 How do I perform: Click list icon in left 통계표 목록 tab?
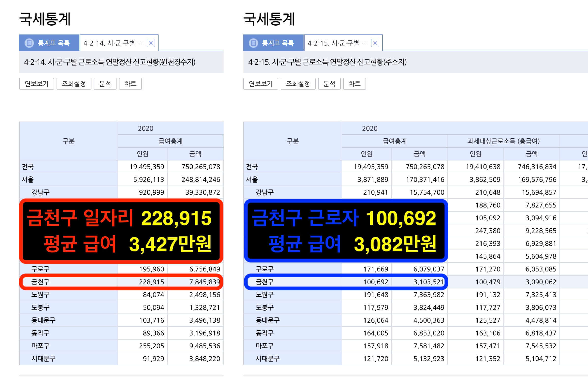click(x=29, y=43)
